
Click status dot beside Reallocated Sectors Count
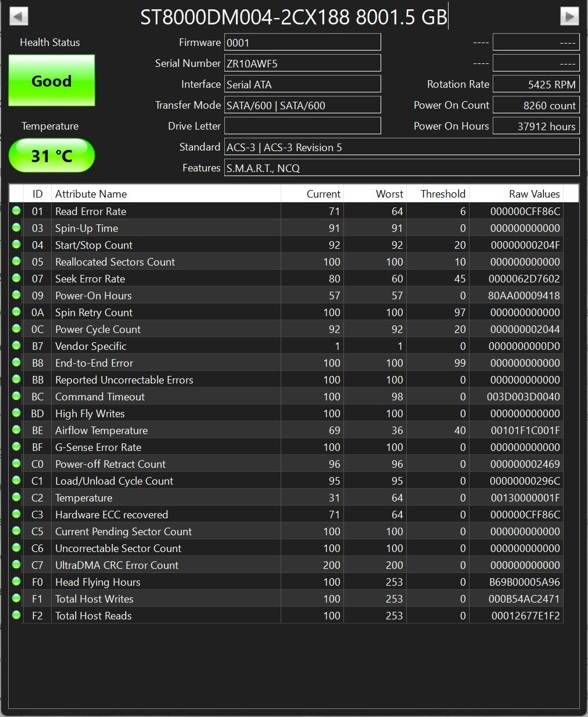click(16, 261)
